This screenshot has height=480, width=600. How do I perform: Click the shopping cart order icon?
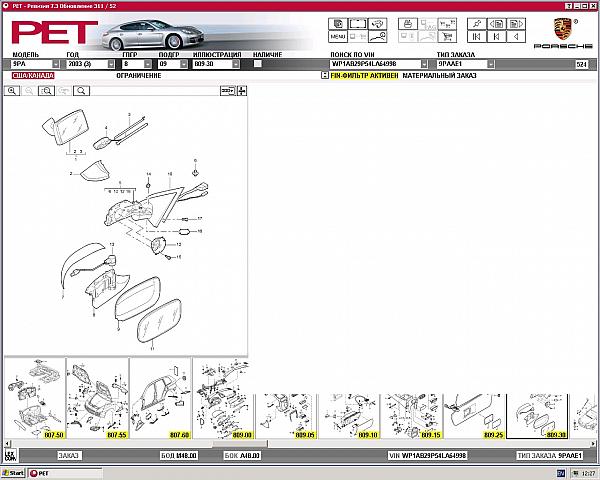coord(447,36)
